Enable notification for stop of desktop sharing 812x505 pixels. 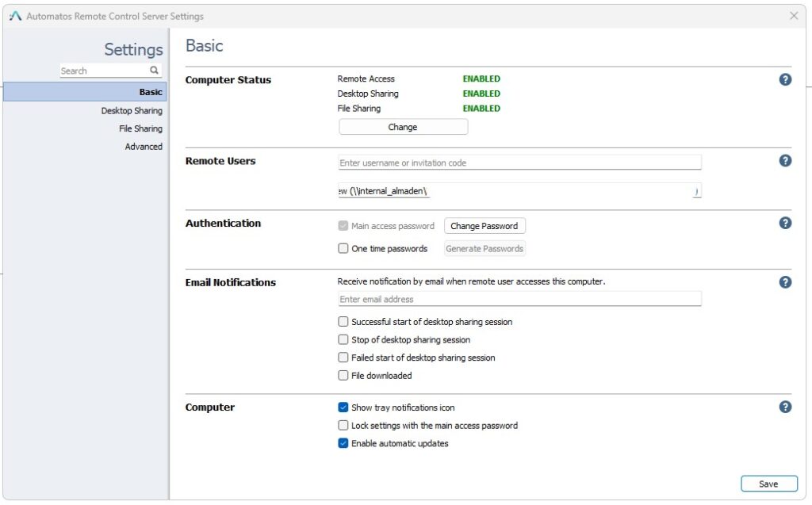click(343, 339)
